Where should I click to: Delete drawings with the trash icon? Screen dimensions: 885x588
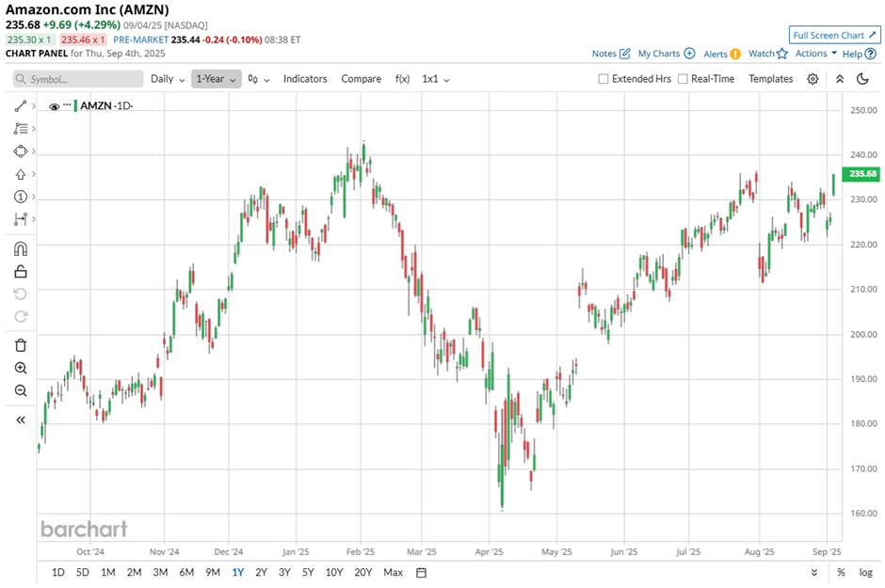(21, 345)
